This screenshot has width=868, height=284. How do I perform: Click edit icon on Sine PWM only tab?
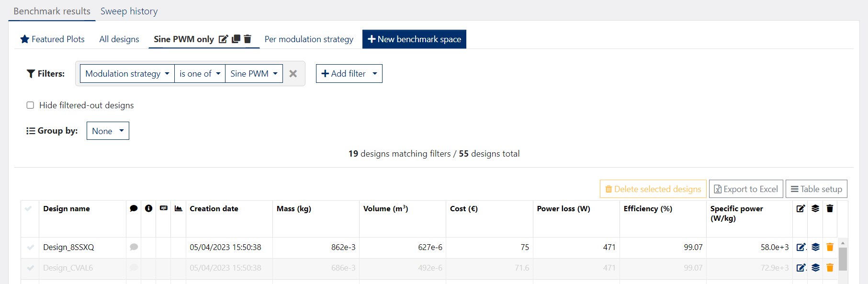point(223,39)
